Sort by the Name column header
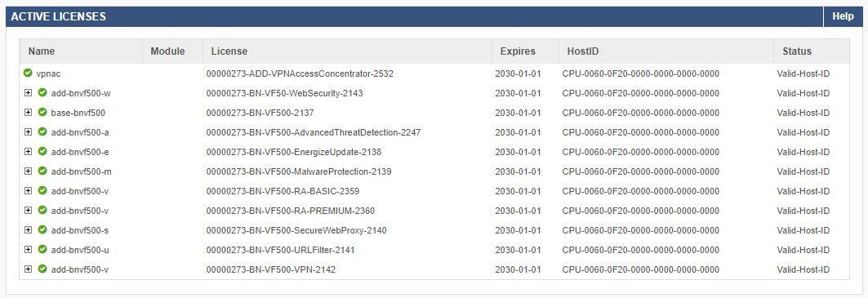 42,51
